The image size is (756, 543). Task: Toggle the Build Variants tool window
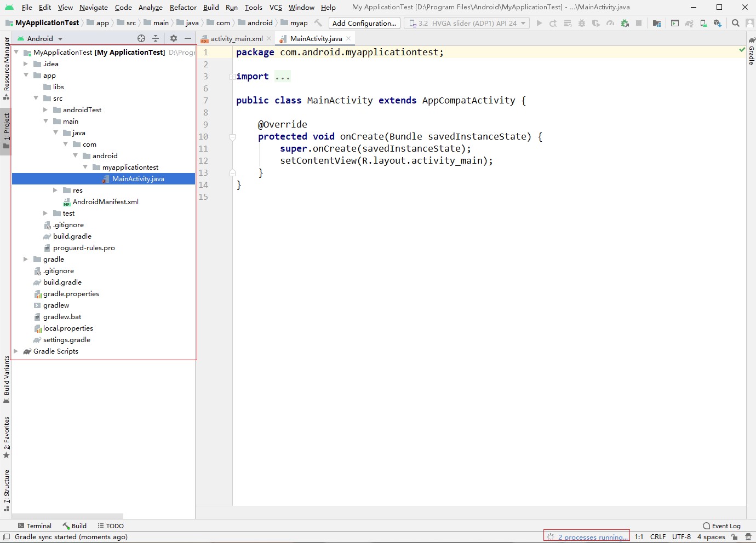coord(6,379)
